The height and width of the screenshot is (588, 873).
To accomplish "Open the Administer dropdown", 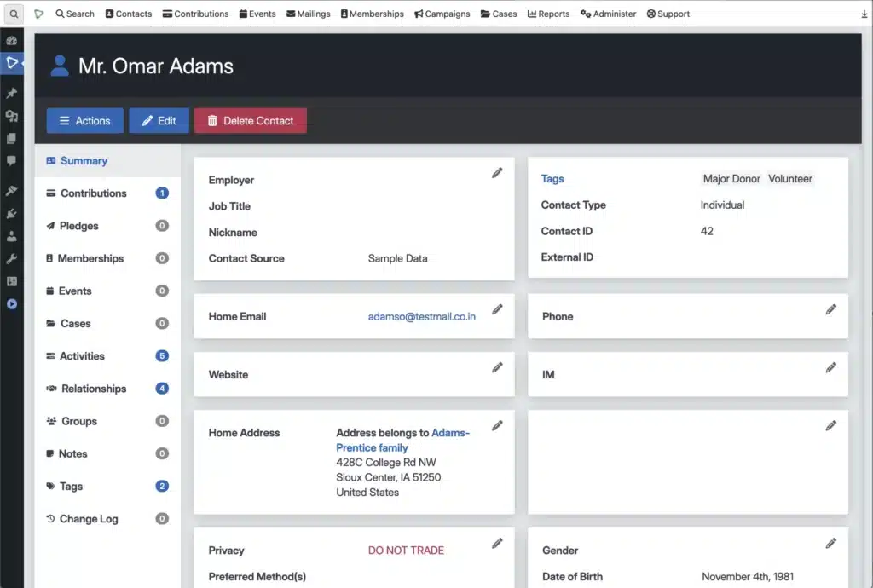I will click(608, 14).
